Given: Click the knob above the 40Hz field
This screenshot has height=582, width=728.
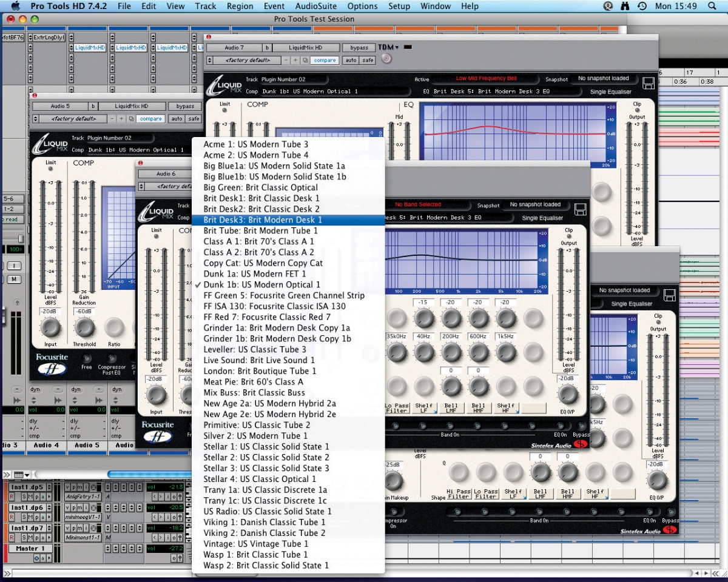Looking at the screenshot, I should click(x=423, y=317).
